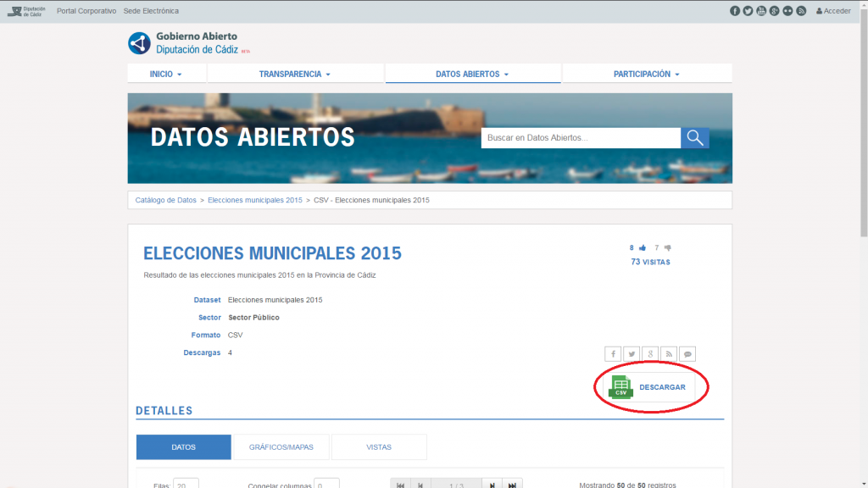The width and height of the screenshot is (868, 488).
Task: Open dataset RSS share icon
Action: click(669, 354)
